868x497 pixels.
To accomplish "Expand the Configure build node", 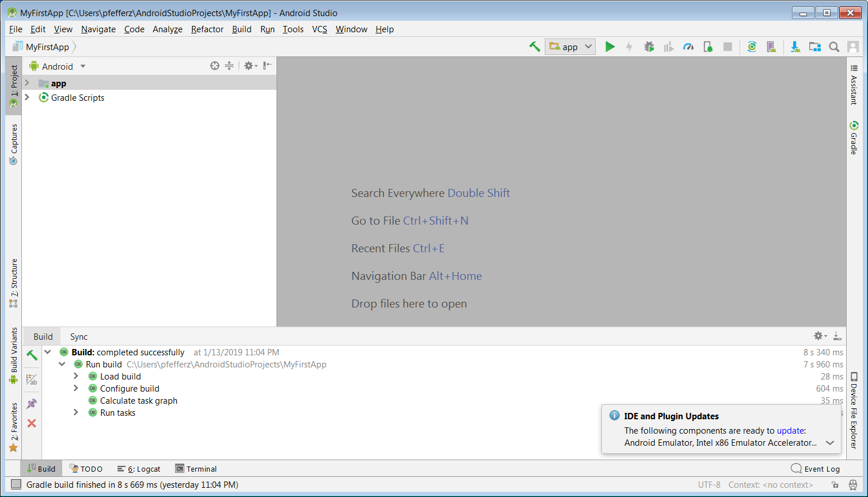I will pyautogui.click(x=75, y=388).
